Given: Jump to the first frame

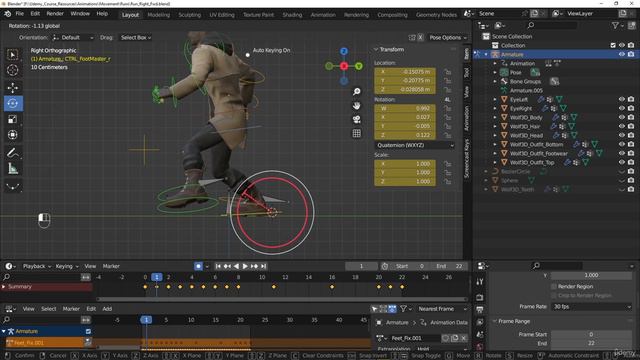Looking at the screenshot, I should (x=218, y=266).
